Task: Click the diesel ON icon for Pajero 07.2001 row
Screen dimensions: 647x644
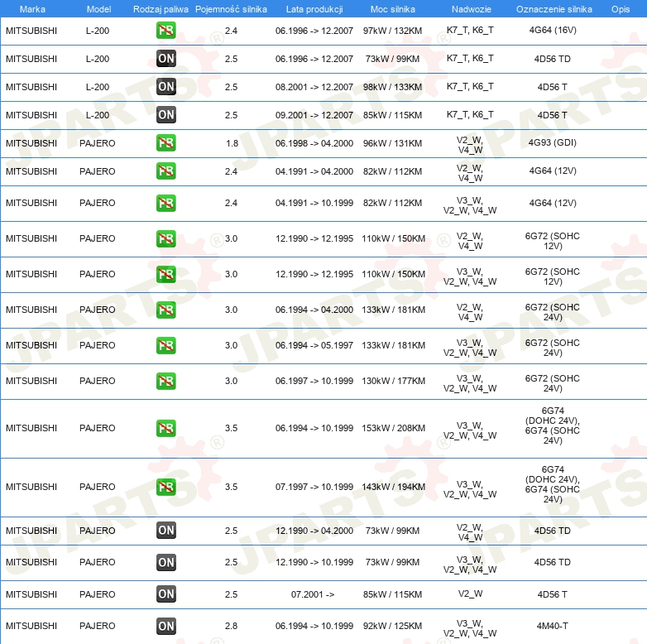Action: 166,594
